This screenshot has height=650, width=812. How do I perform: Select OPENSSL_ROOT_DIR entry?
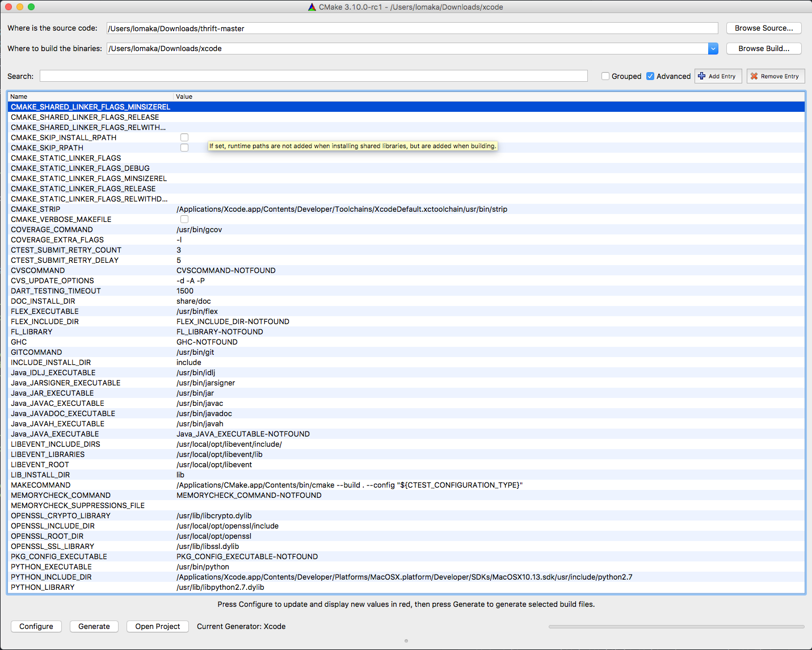click(406, 536)
